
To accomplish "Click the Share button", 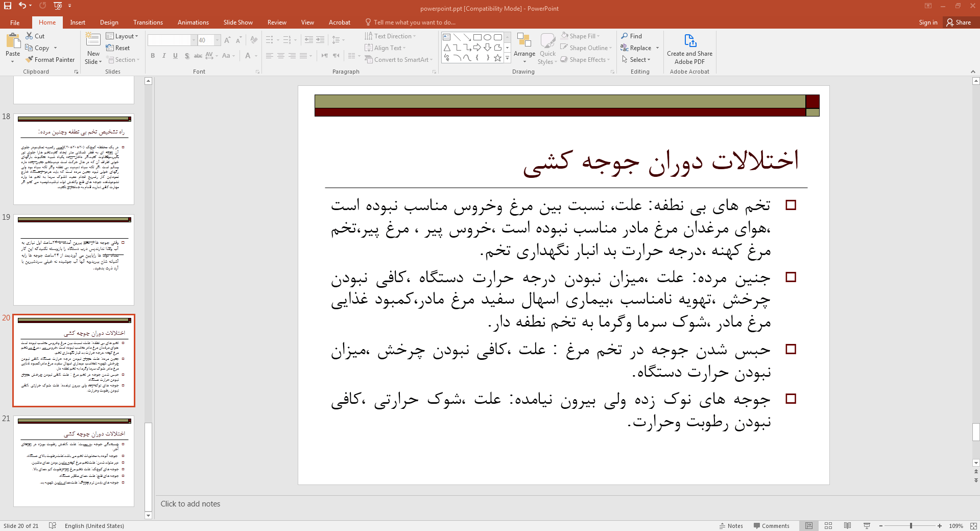I will 959,22.
